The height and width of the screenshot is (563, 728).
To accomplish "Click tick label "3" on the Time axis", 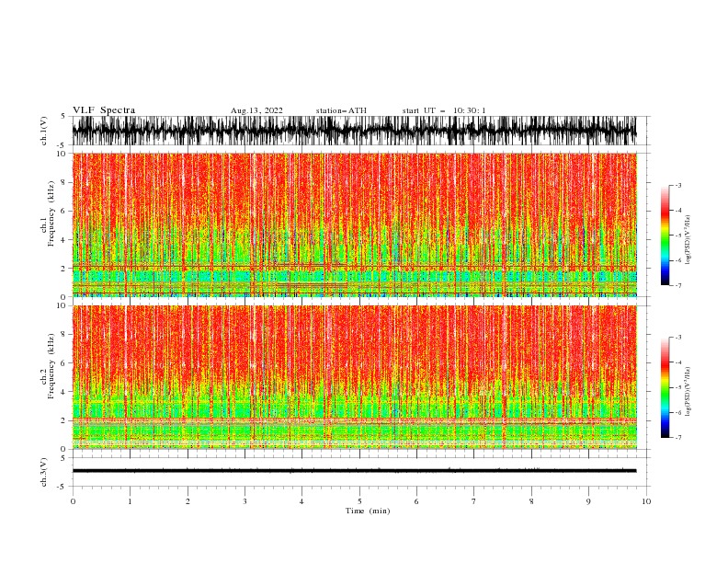I will [x=245, y=501].
